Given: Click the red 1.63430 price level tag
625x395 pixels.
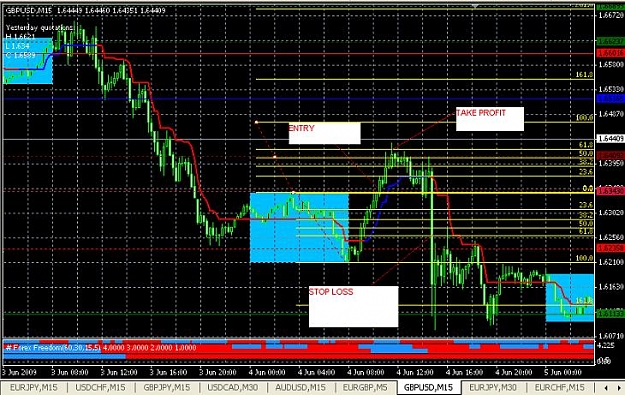Looking at the screenshot, I should click(610, 191).
